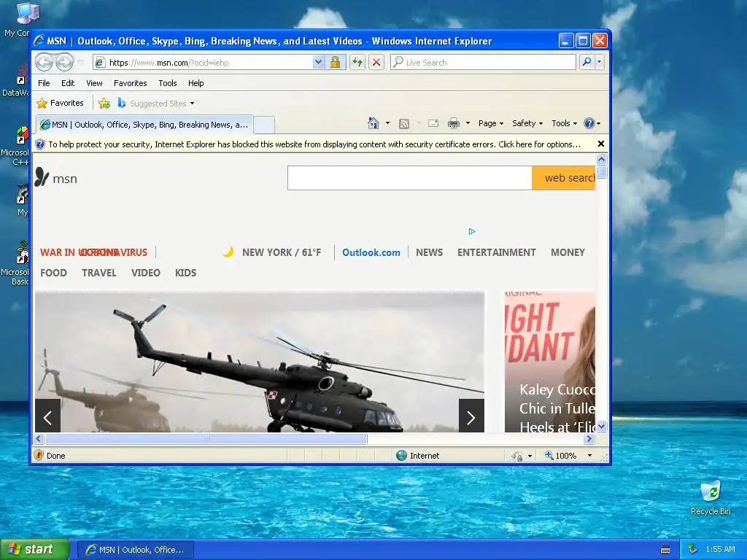The image size is (747, 560).
Task: Open the View menu
Action: point(94,83)
